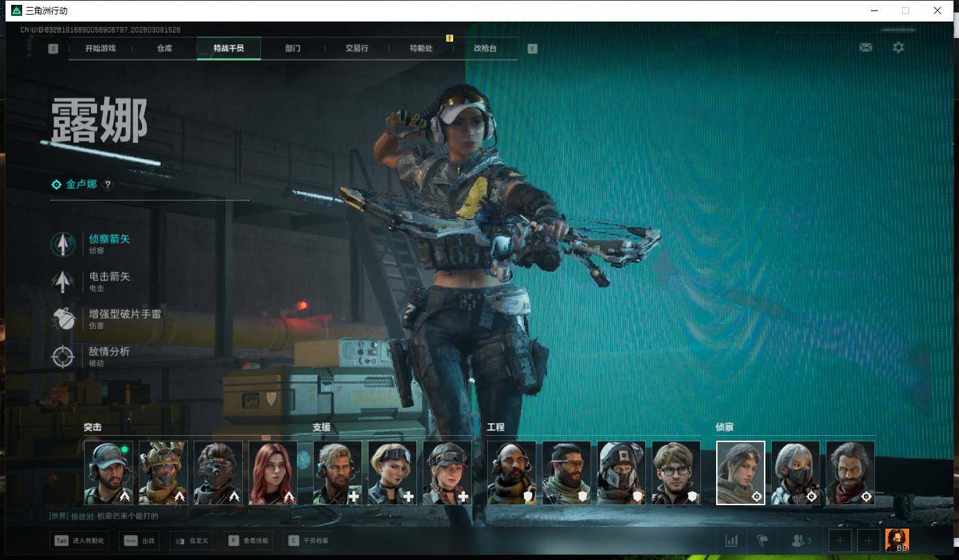Select the 突击 operator wearing tan helmet
The width and height of the screenshot is (959, 560).
163,473
